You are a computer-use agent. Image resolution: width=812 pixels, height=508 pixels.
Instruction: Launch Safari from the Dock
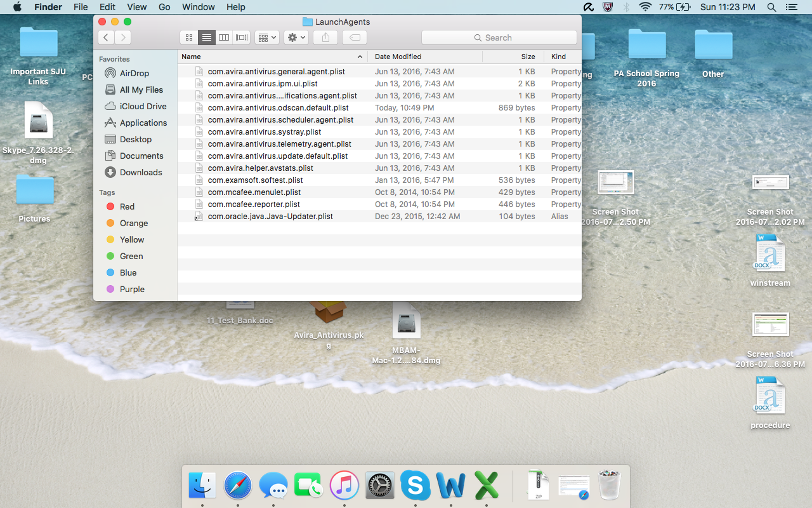point(238,487)
